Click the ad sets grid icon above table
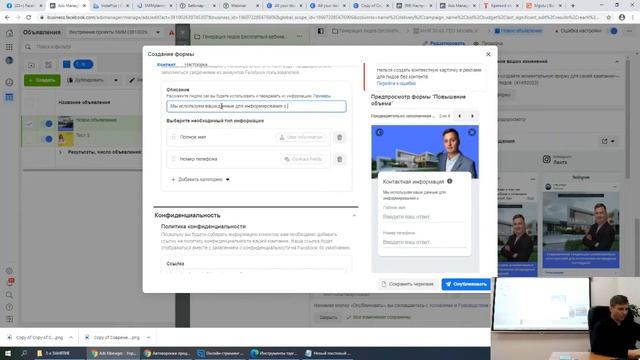This screenshot has height=360, width=640. 48,64
